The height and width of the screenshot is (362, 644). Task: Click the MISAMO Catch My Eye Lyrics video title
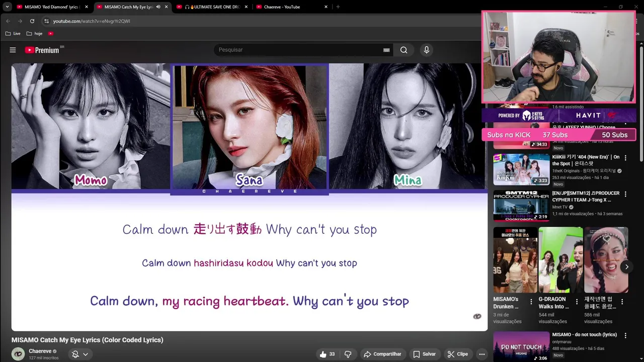click(x=88, y=340)
